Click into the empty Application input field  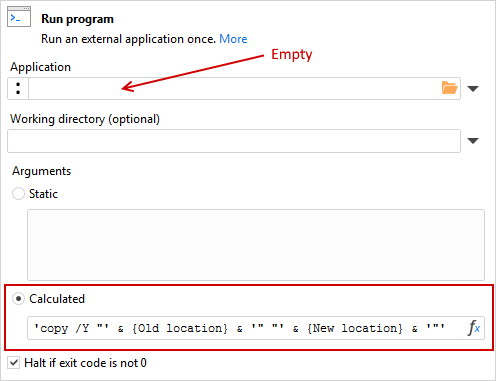[233, 88]
